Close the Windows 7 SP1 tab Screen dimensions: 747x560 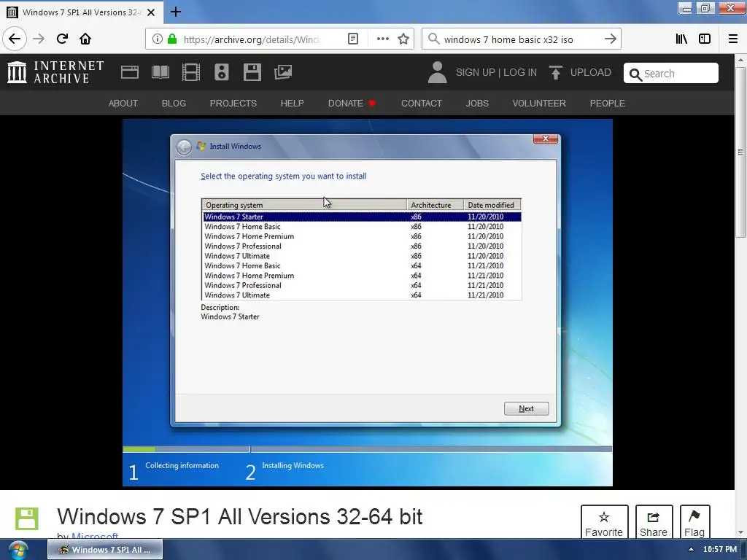pyautogui.click(x=151, y=12)
